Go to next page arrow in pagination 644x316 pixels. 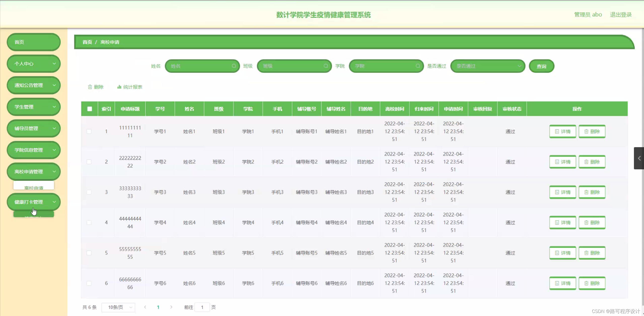[171, 307]
